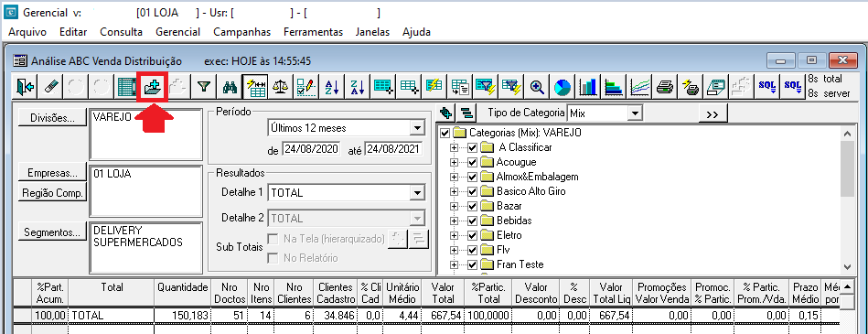The image size is (868, 334).
Task: Uncheck the Bebidas category checkbox
Action: [472, 221]
